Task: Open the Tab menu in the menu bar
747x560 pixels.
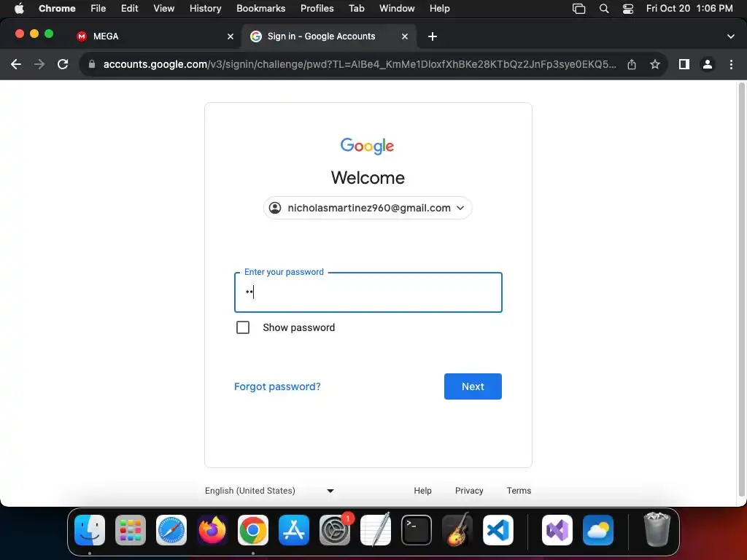Action: coord(356,9)
